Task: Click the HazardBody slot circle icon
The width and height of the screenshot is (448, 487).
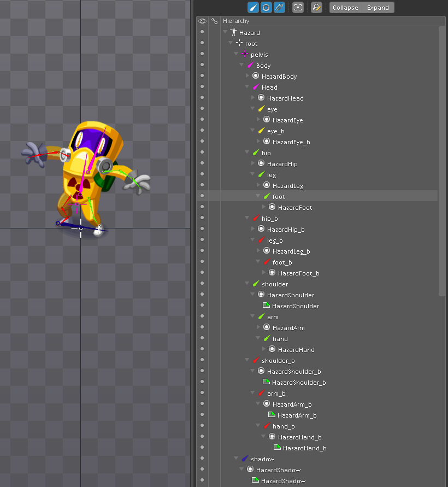Action: 256,76
